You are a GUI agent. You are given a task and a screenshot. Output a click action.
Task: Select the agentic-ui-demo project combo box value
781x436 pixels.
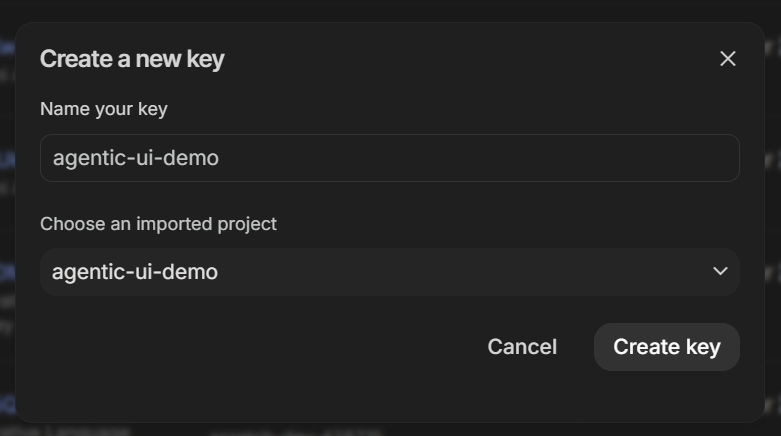135,271
